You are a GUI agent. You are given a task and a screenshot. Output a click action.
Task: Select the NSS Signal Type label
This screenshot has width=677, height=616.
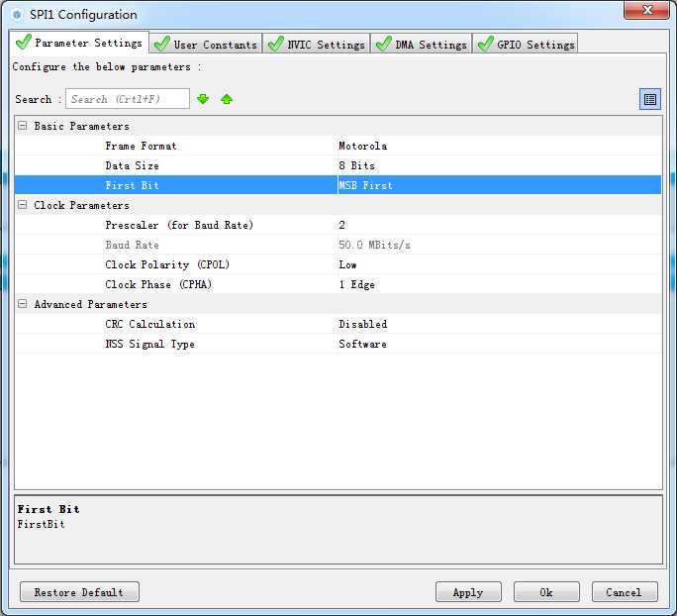[149, 344]
